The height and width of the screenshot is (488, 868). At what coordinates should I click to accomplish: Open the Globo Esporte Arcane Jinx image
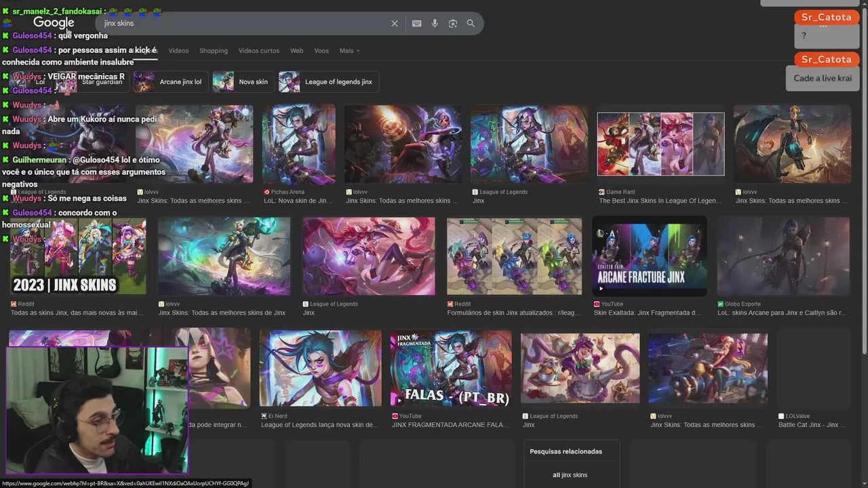pyautogui.click(x=783, y=256)
